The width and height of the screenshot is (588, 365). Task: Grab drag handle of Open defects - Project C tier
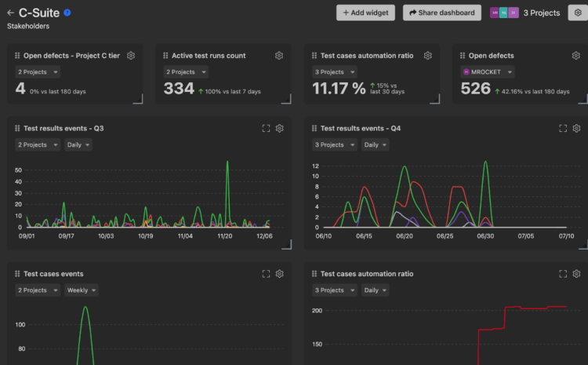(x=17, y=56)
